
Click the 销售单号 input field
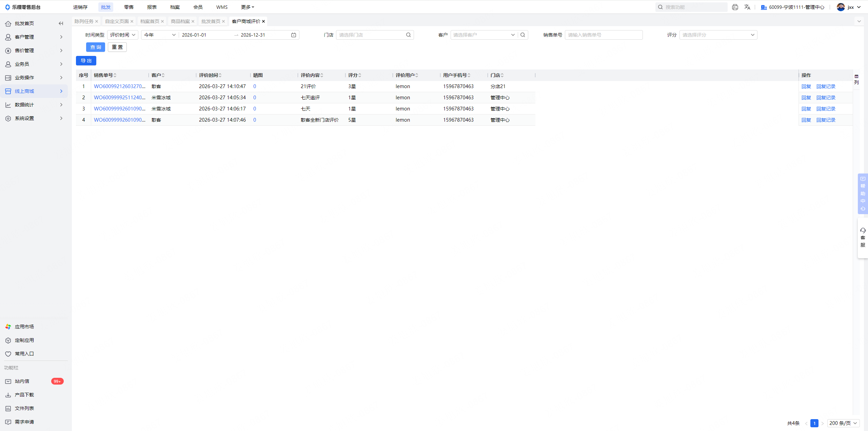coord(604,35)
